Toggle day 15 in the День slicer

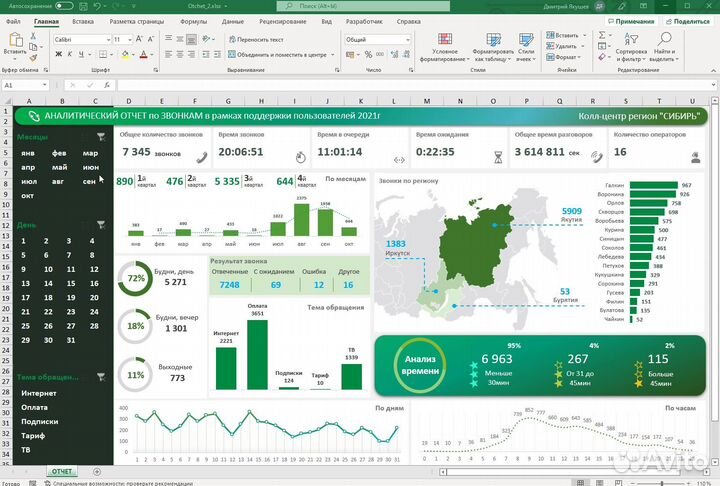point(71,283)
